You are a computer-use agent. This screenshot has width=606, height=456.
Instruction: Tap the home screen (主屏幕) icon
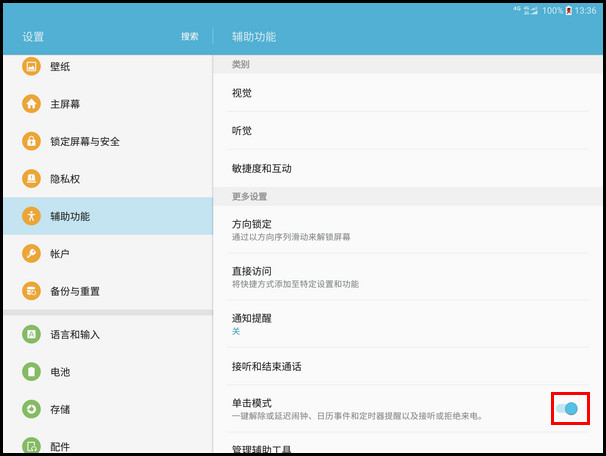coord(31,104)
